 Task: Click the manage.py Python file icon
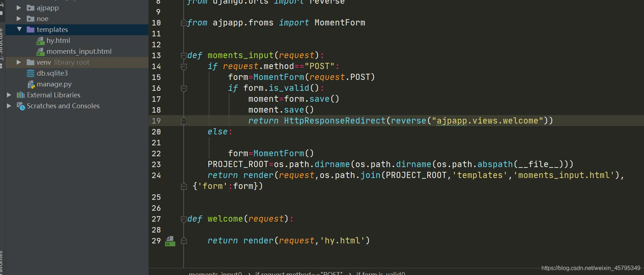[x=31, y=84]
